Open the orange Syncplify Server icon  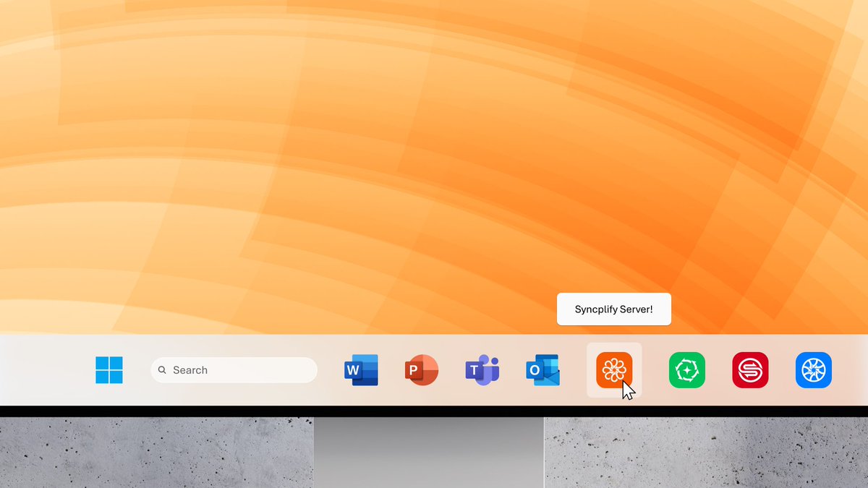coord(614,370)
